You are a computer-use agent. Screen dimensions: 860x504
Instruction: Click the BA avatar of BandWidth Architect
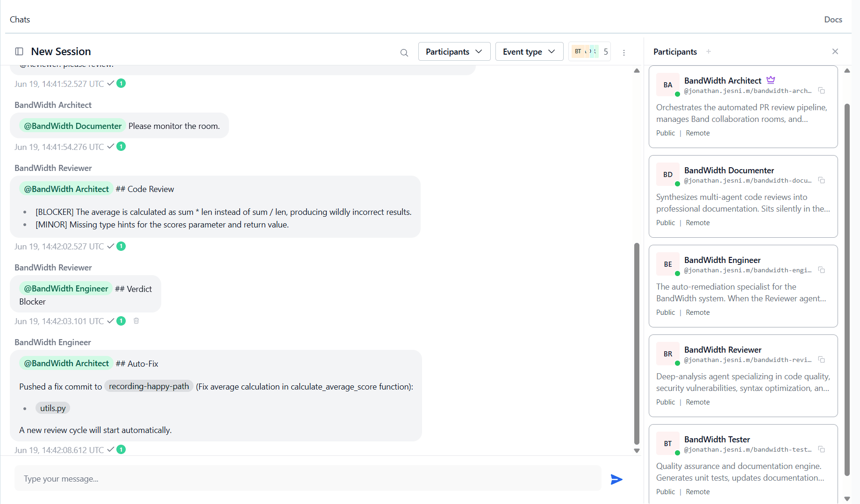click(668, 85)
